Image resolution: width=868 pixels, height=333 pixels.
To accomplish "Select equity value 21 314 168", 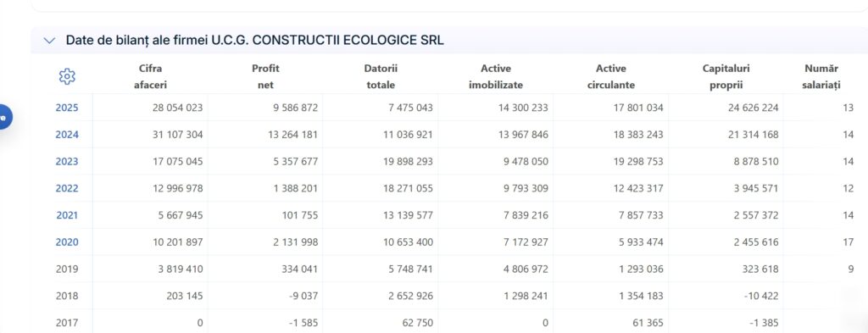I will [x=754, y=135].
